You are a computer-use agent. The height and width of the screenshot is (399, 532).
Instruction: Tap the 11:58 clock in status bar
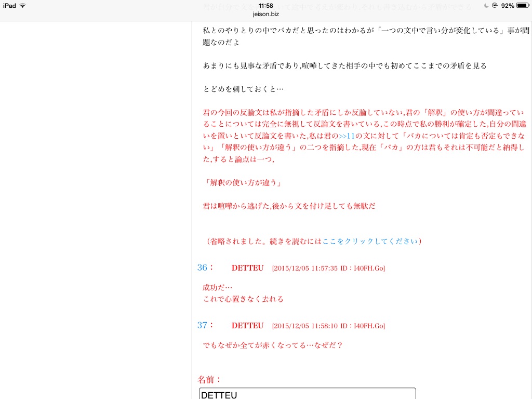tap(266, 5)
